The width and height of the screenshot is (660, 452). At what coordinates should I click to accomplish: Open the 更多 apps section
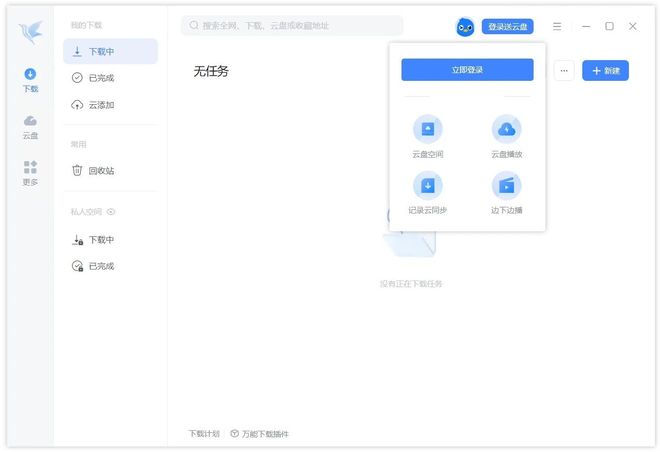coord(30,173)
